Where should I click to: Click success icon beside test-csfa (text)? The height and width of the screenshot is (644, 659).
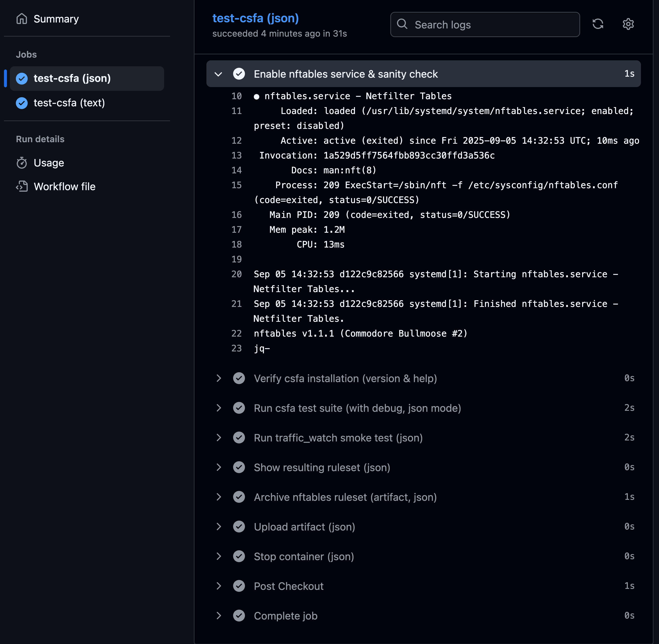[x=22, y=103]
